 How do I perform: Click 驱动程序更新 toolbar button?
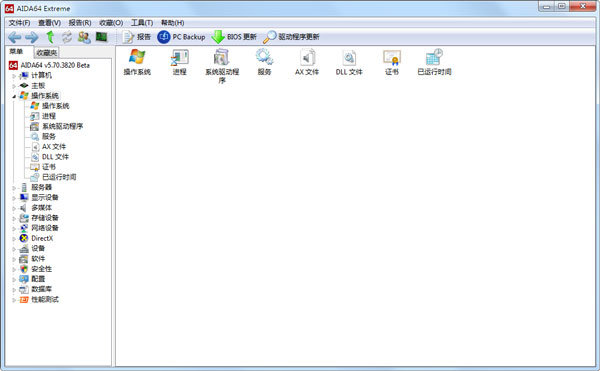tap(291, 37)
